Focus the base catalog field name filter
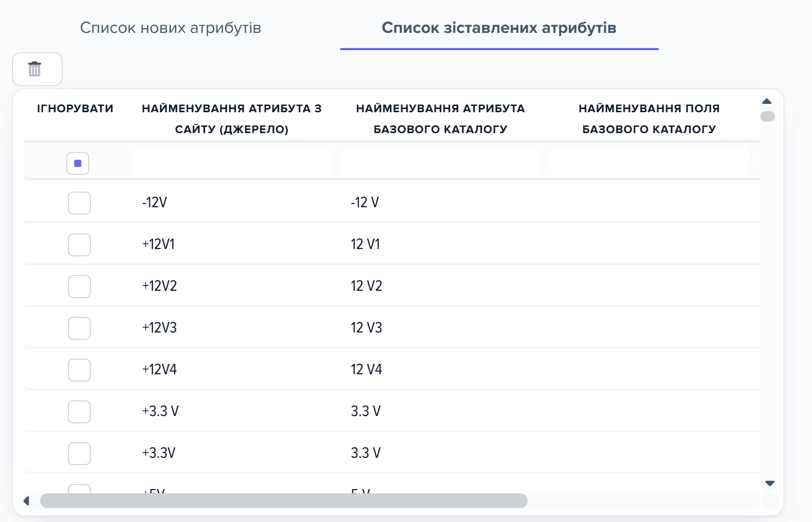The height and width of the screenshot is (522, 812). [650, 161]
